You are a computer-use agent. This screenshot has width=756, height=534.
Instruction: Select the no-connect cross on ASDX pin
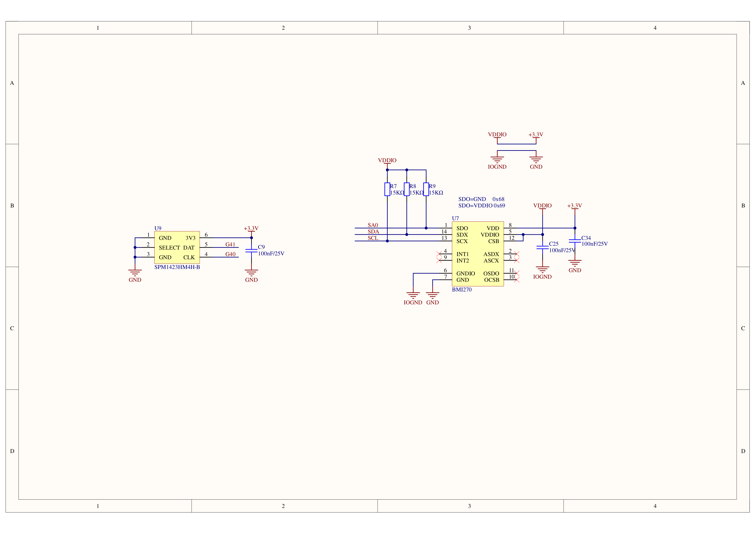coord(517,254)
